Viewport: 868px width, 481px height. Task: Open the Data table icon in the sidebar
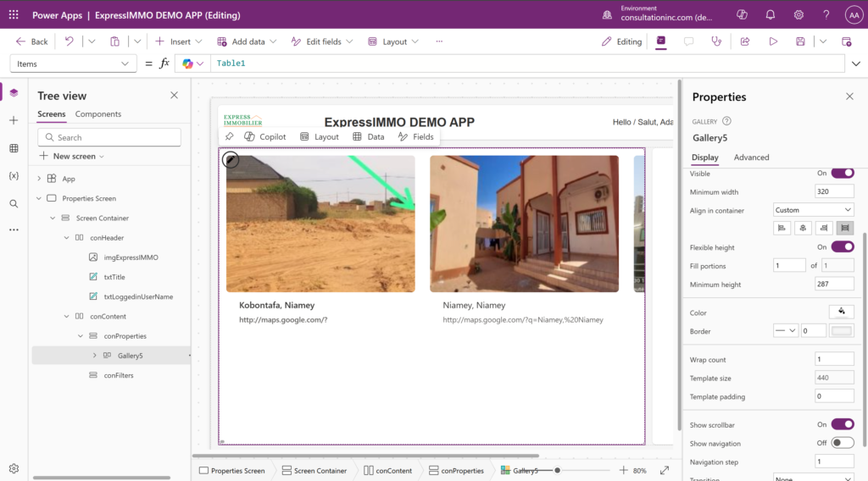[x=14, y=148]
